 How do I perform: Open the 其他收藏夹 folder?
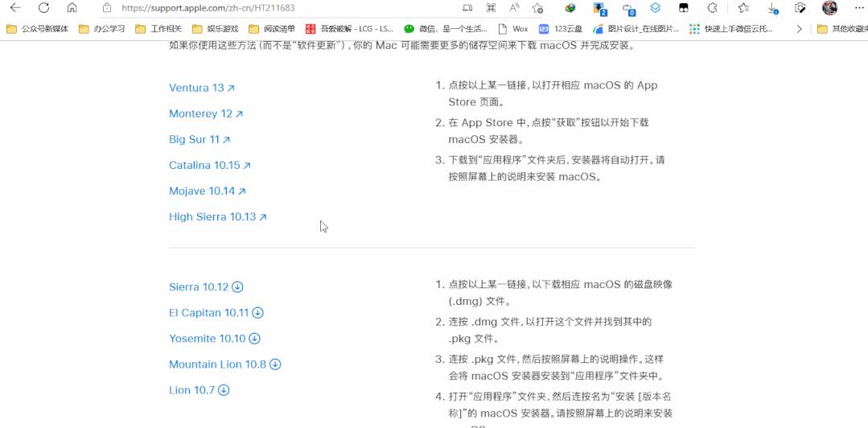(x=842, y=29)
